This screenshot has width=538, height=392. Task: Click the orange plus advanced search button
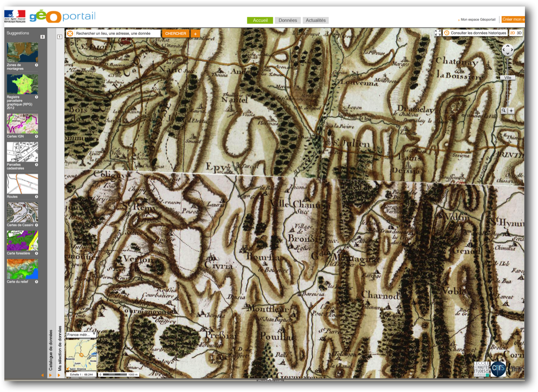tap(195, 33)
